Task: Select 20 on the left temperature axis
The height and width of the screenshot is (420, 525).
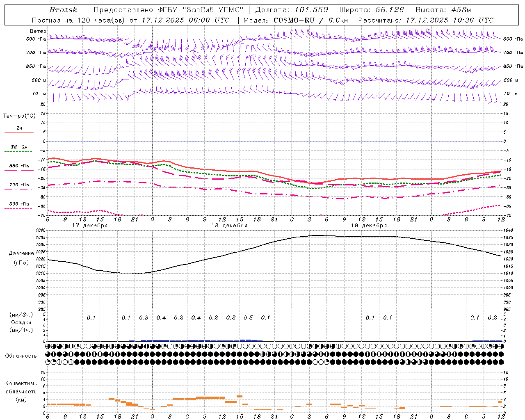Action: 43,104
